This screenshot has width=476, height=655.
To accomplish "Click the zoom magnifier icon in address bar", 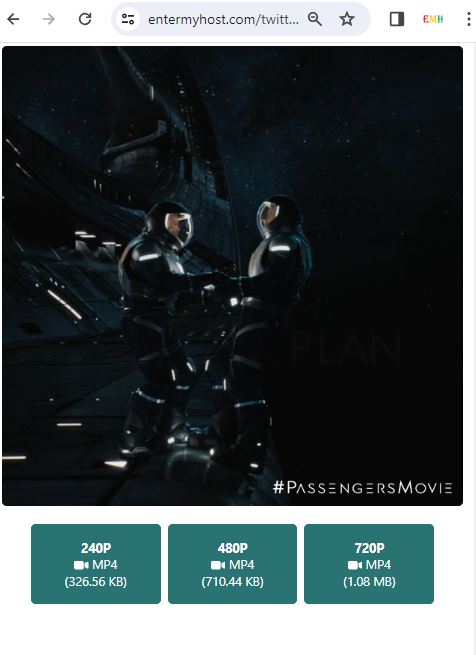I will coord(315,19).
